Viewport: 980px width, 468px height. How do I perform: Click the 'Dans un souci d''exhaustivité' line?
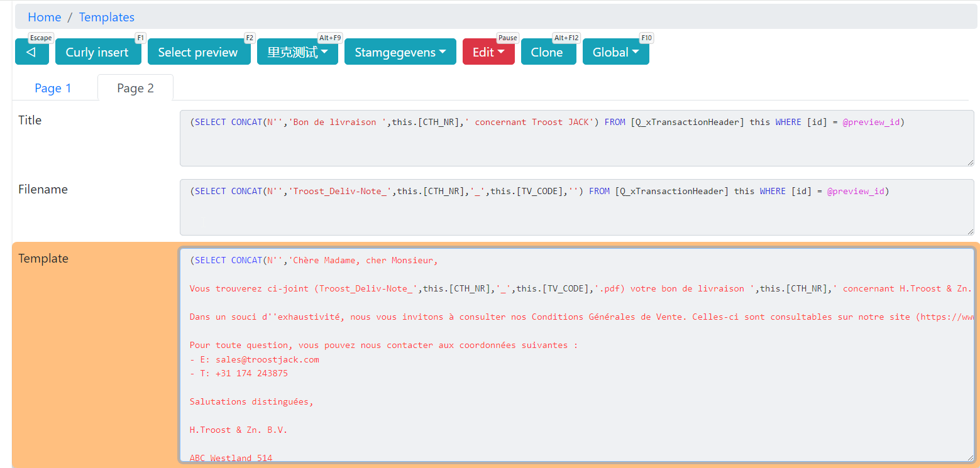pyautogui.click(x=581, y=317)
